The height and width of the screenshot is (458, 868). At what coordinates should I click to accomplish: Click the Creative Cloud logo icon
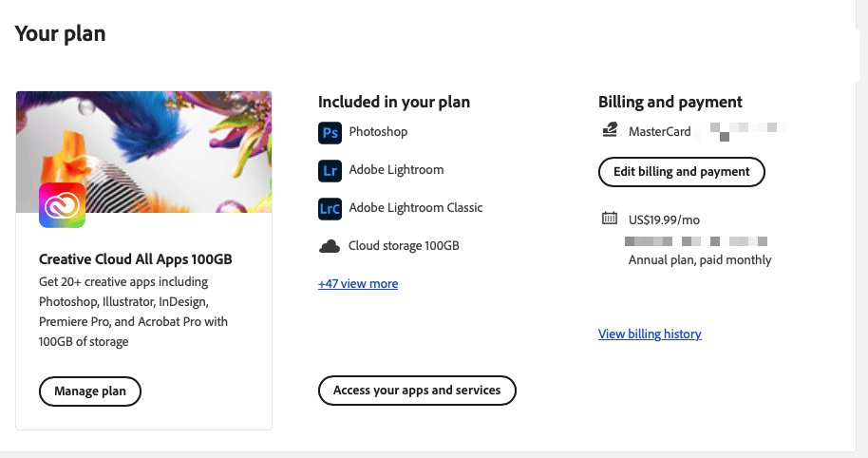62,205
